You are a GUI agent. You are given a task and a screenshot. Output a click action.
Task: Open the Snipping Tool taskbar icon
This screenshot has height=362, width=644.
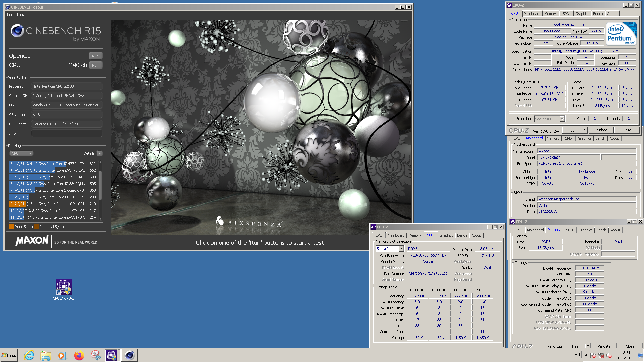tap(96, 355)
